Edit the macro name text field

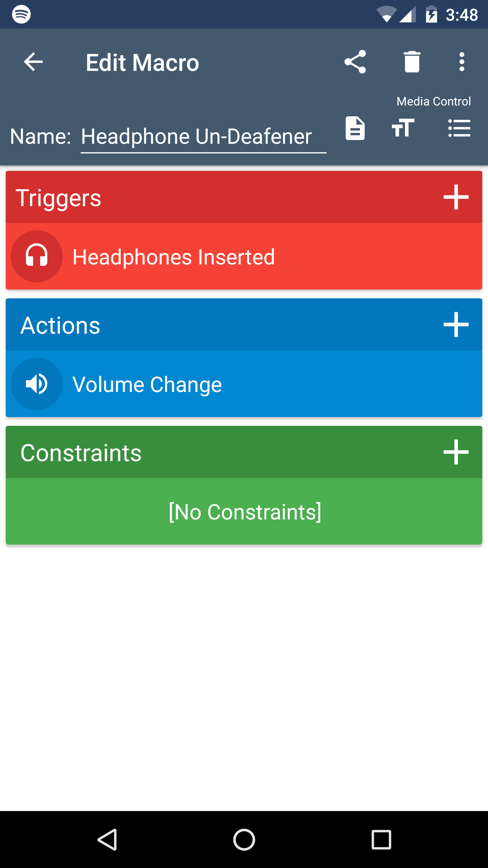[203, 137]
